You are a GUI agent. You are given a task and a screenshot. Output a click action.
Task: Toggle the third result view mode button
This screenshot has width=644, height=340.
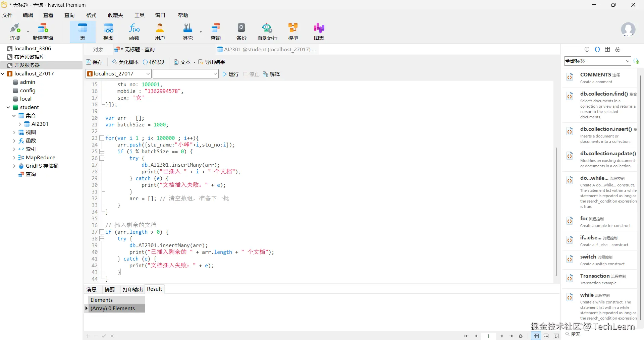pyautogui.click(x=556, y=336)
